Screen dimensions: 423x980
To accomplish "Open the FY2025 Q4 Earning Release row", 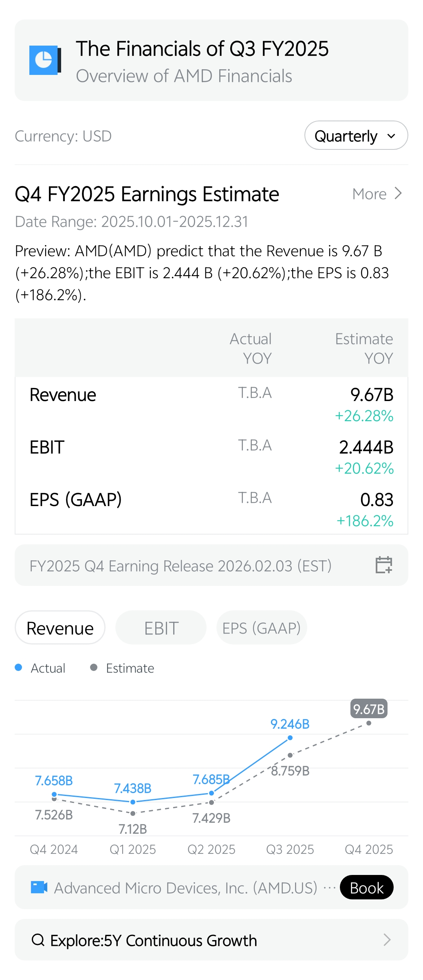I will pyautogui.click(x=181, y=566).
